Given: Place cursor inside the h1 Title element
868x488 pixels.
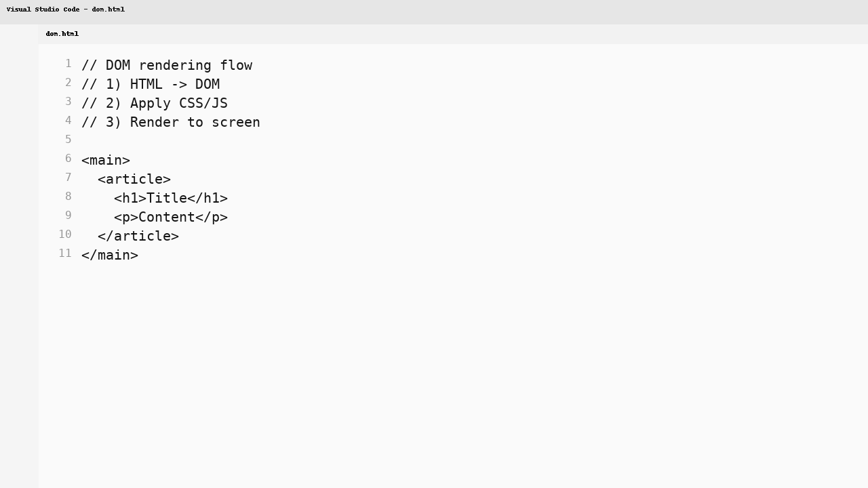Looking at the screenshot, I should tap(170, 198).
